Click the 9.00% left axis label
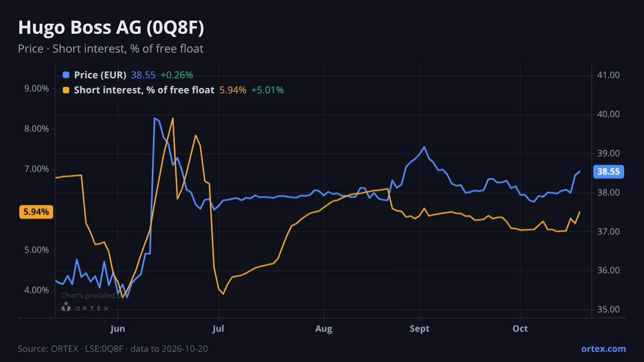 tap(36, 88)
